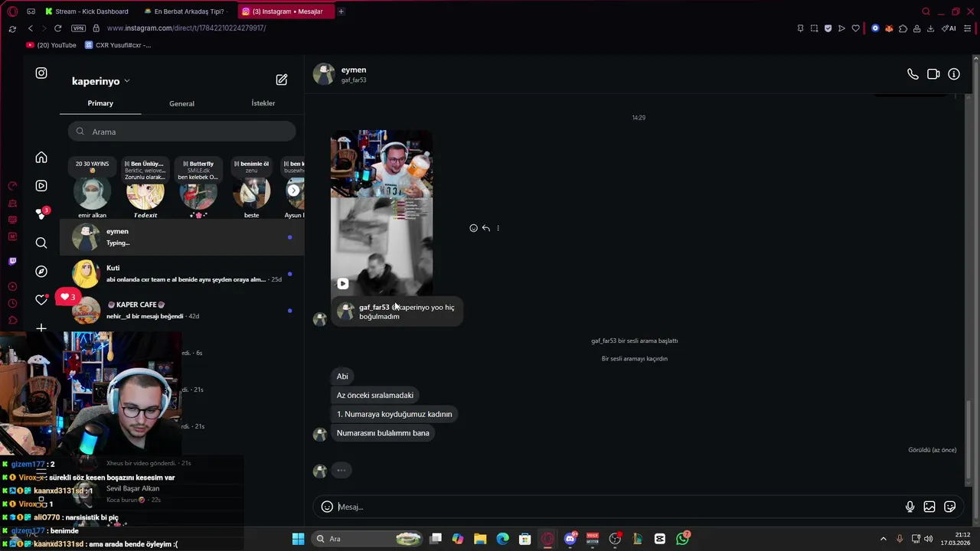The image size is (980, 551).
Task: Open File Explorer from the taskbar
Action: (x=480, y=539)
